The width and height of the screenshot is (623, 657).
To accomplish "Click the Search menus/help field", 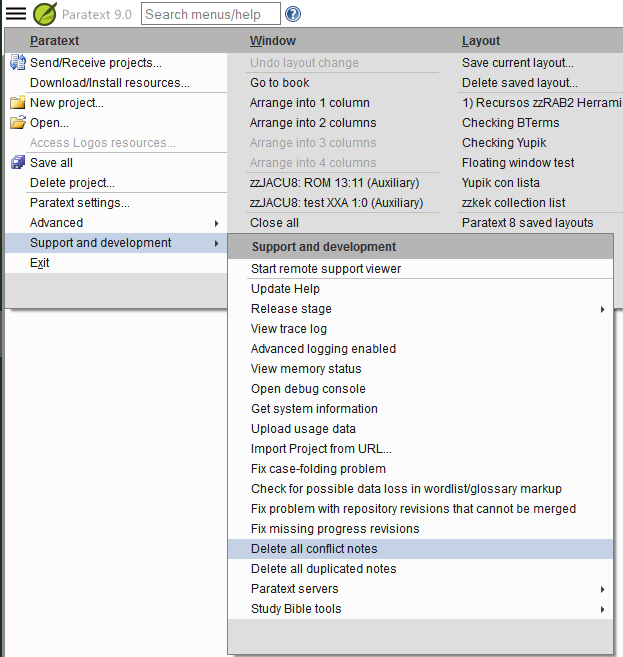I will tap(209, 14).
